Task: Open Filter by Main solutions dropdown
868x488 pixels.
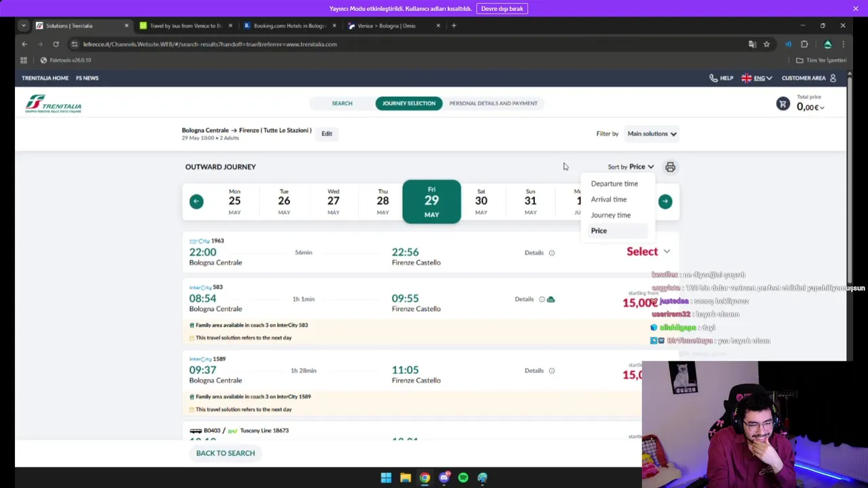Action: click(x=652, y=134)
